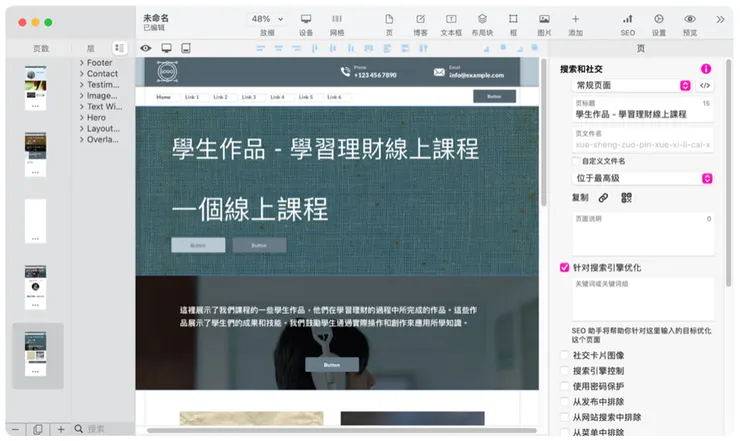
Task: Select the first page thumbnail
Action: (35, 88)
